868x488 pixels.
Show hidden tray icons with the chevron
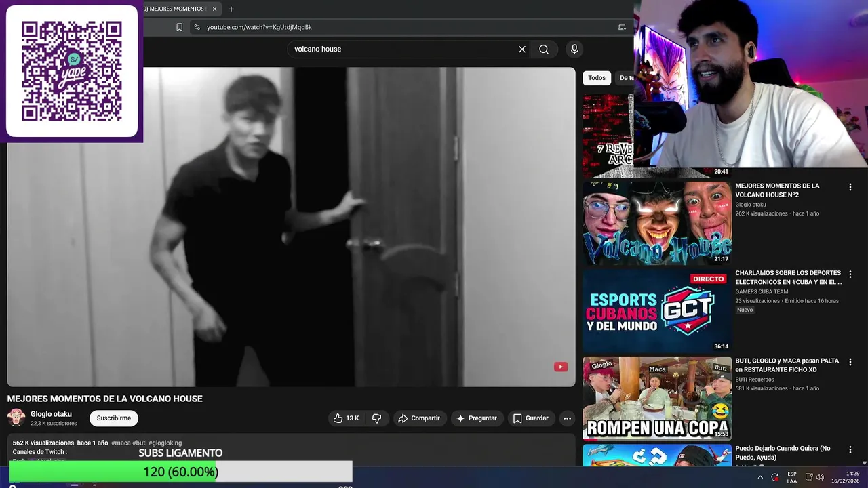(759, 477)
